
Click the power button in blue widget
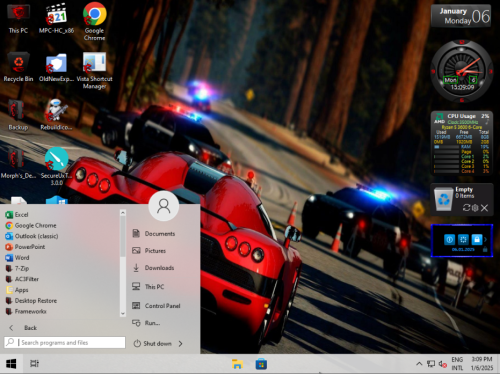(449, 239)
